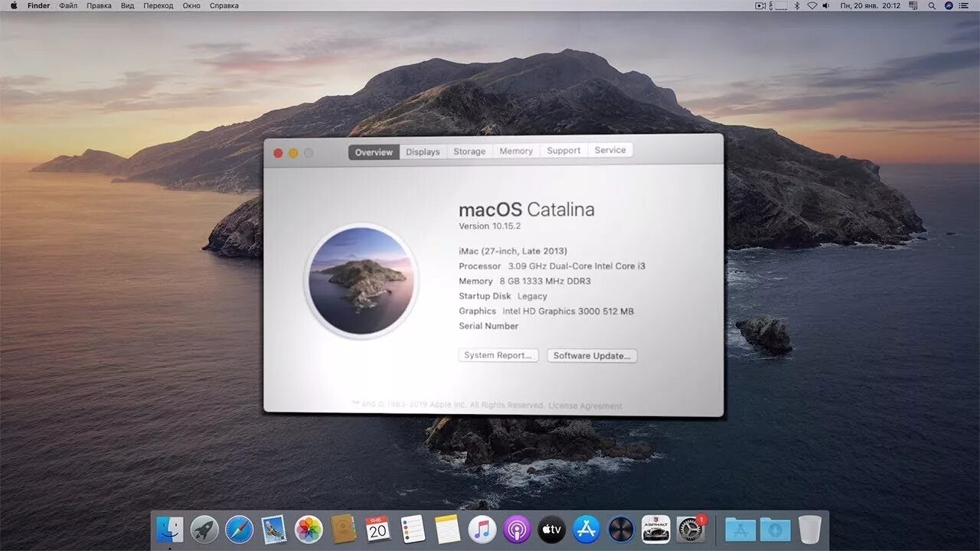980x551 pixels.
Task: Click date and time in menu bar
Action: coord(871,5)
